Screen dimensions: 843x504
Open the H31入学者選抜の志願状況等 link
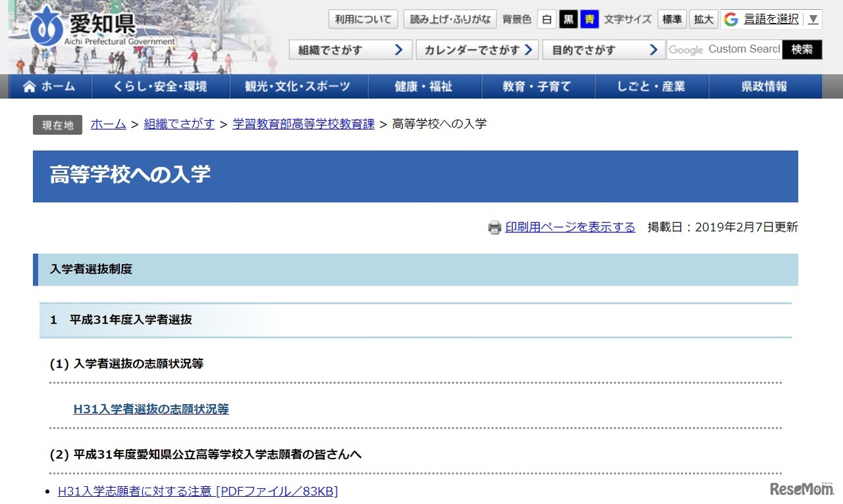[x=150, y=409]
